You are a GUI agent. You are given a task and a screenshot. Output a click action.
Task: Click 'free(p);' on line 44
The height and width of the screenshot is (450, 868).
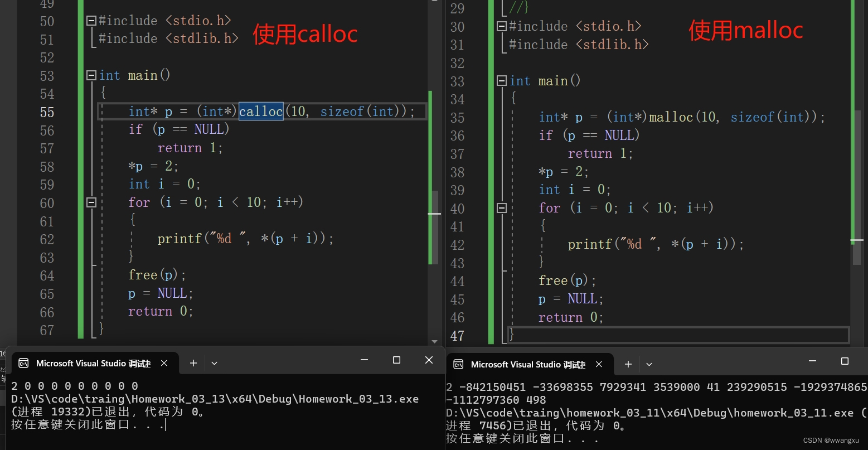568,280
